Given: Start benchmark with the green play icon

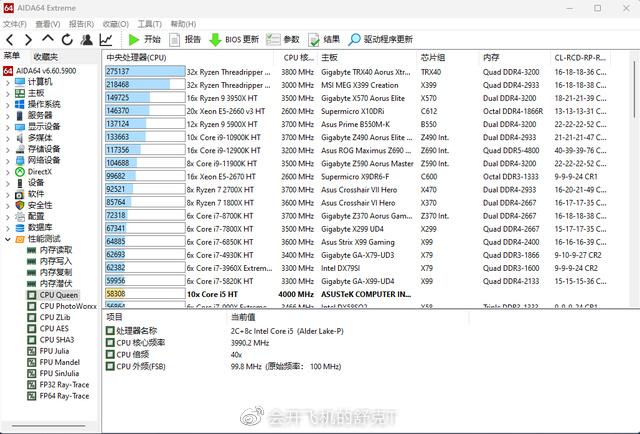Looking at the screenshot, I should (x=133, y=40).
